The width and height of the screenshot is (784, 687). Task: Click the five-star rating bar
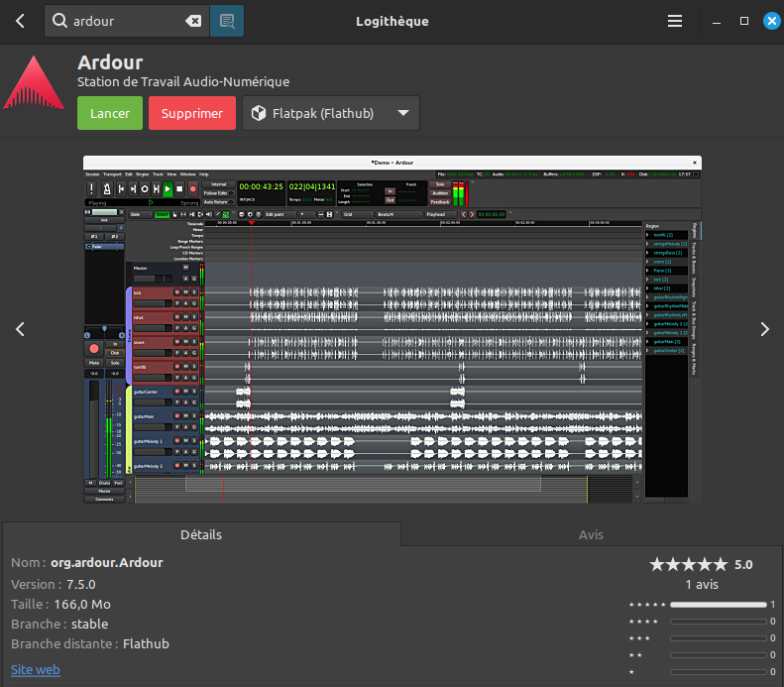click(718, 604)
